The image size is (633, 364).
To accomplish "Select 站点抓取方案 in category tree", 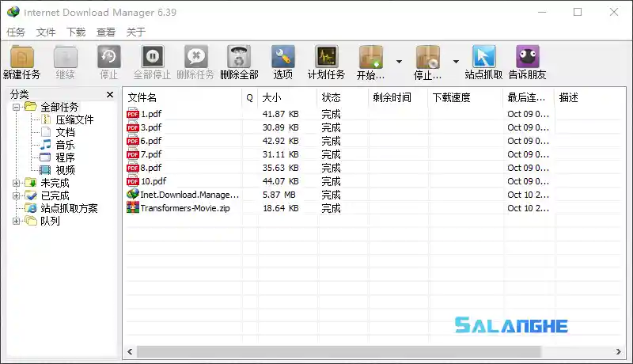I will coord(69,208).
